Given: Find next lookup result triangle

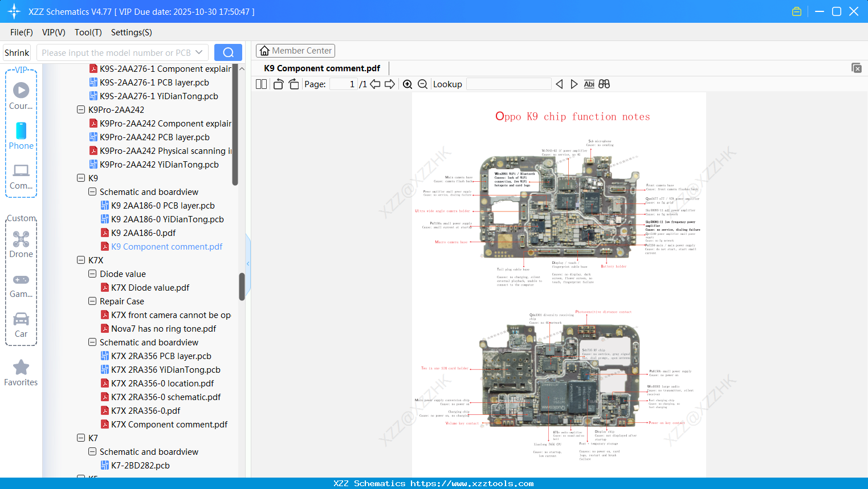Looking at the screenshot, I should tap(574, 84).
